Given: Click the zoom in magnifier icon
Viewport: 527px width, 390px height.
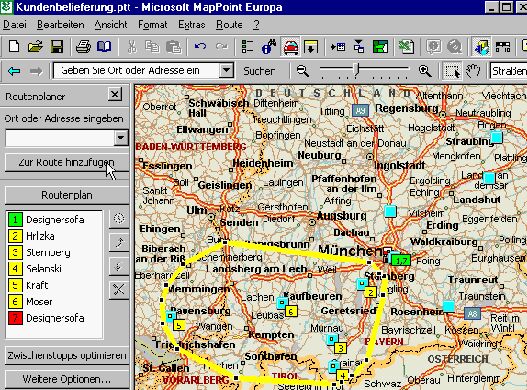Looking at the screenshot, I should (x=425, y=71).
